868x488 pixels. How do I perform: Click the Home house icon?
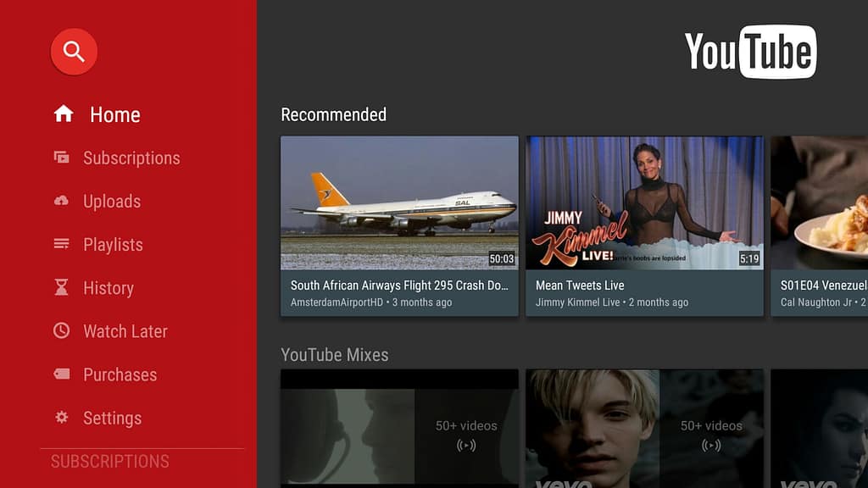[63, 114]
